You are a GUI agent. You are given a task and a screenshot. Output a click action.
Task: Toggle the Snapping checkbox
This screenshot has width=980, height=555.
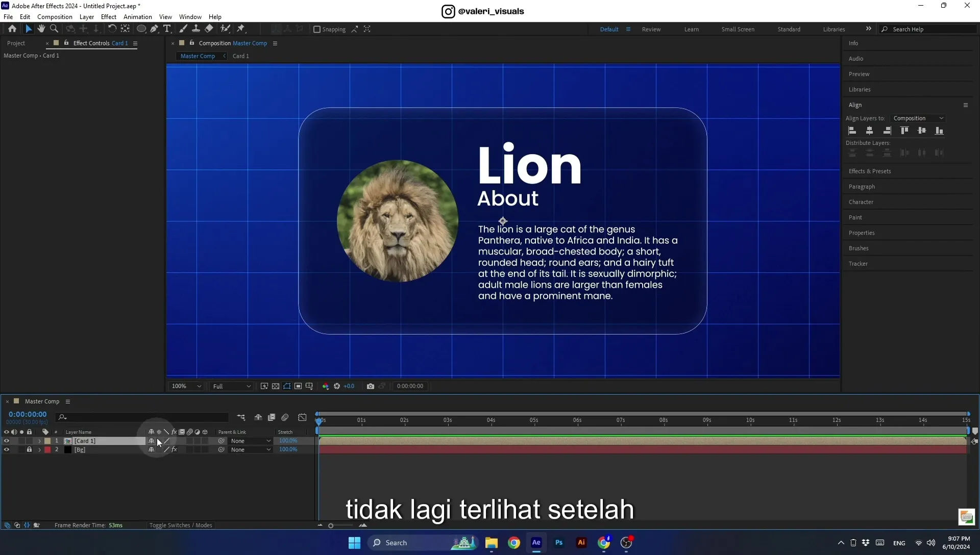(x=317, y=29)
